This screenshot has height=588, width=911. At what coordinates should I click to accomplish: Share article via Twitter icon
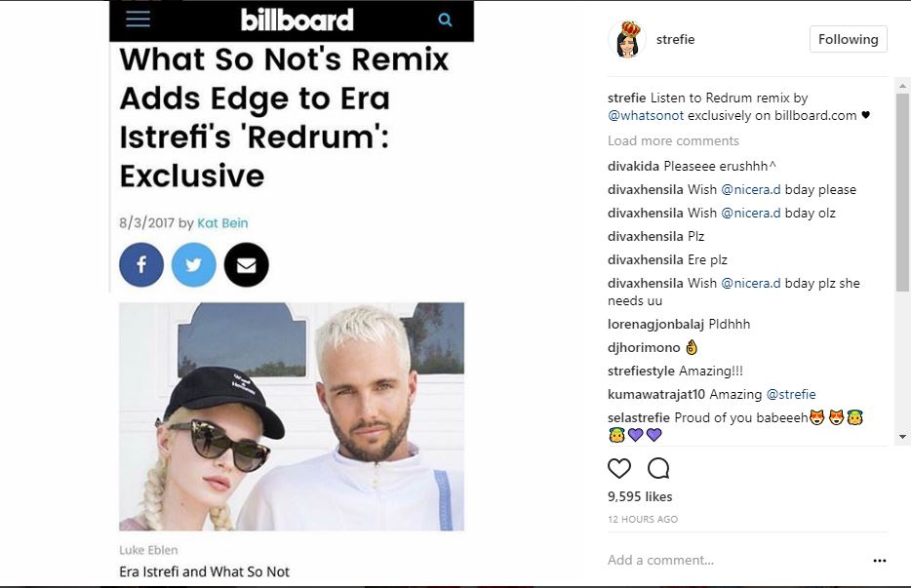[x=193, y=265]
